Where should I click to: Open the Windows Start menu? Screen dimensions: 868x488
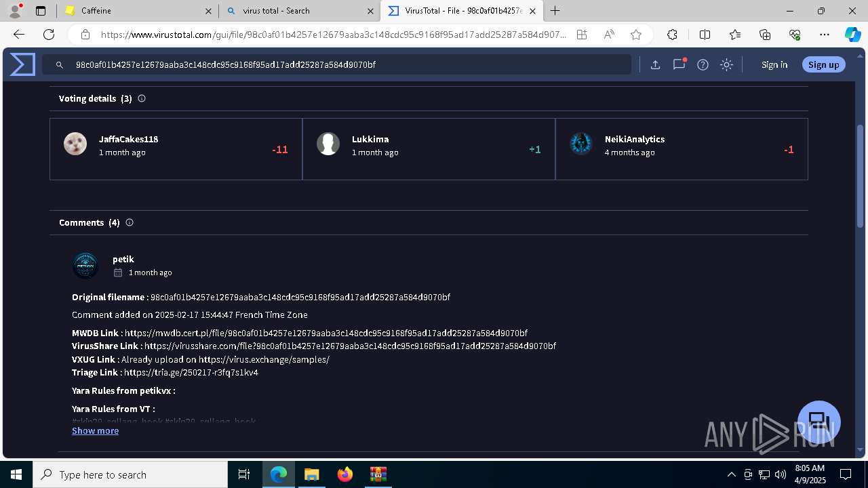(16, 474)
